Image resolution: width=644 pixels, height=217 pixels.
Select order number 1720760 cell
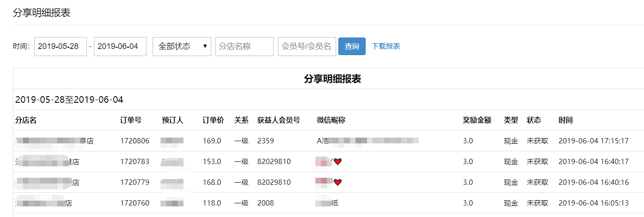135,203
